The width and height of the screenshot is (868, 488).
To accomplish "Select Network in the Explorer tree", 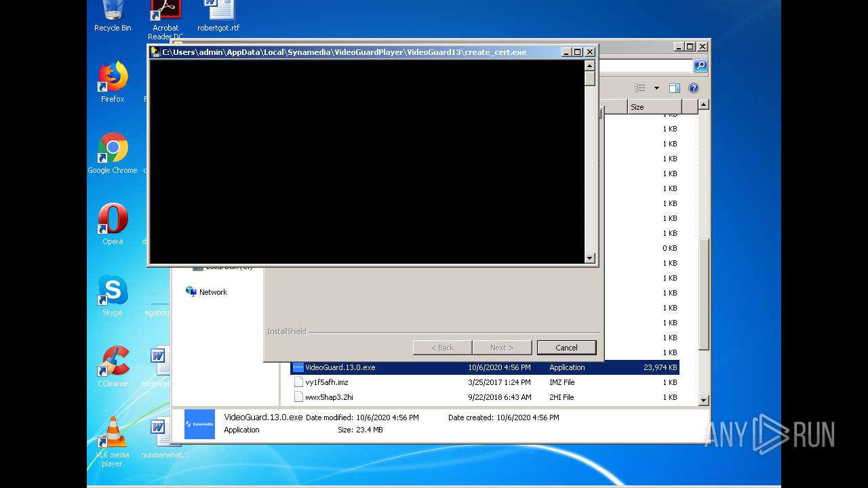I will point(213,292).
